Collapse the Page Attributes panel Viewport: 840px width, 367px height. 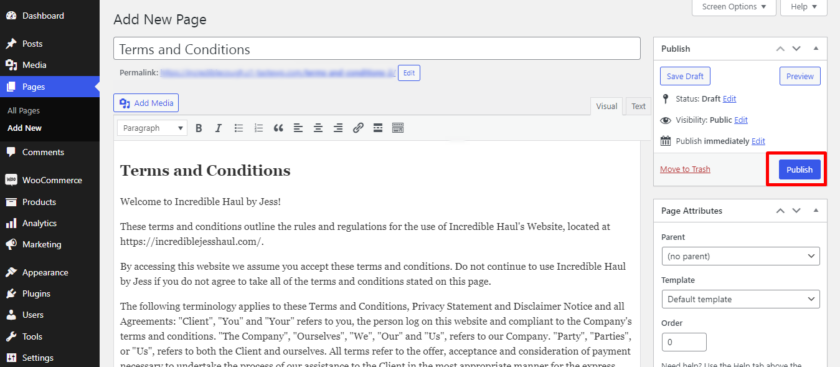click(x=816, y=211)
